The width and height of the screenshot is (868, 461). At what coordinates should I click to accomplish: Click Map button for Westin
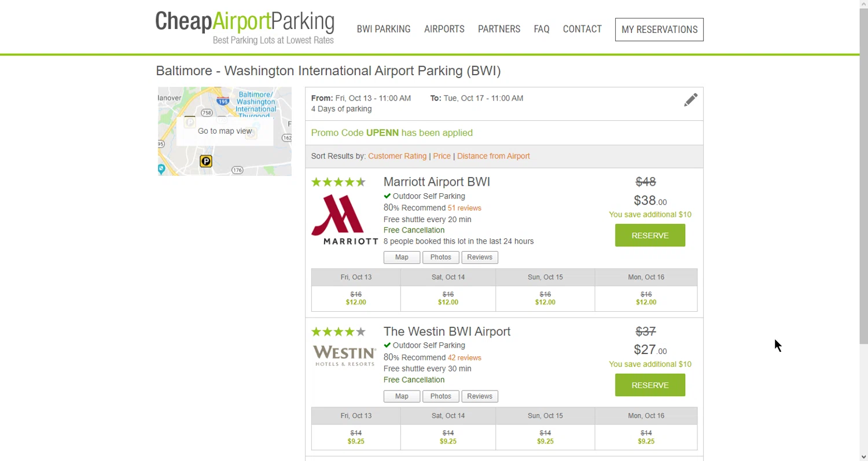402,396
